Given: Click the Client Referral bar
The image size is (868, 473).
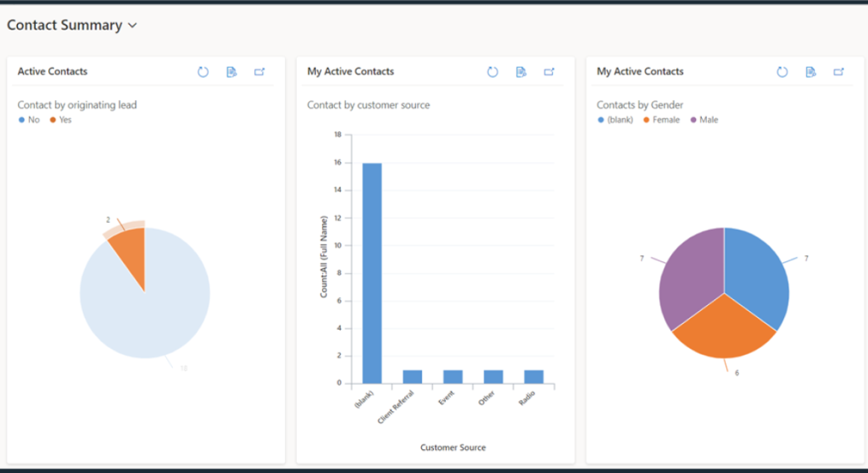Looking at the screenshot, I should [x=413, y=376].
